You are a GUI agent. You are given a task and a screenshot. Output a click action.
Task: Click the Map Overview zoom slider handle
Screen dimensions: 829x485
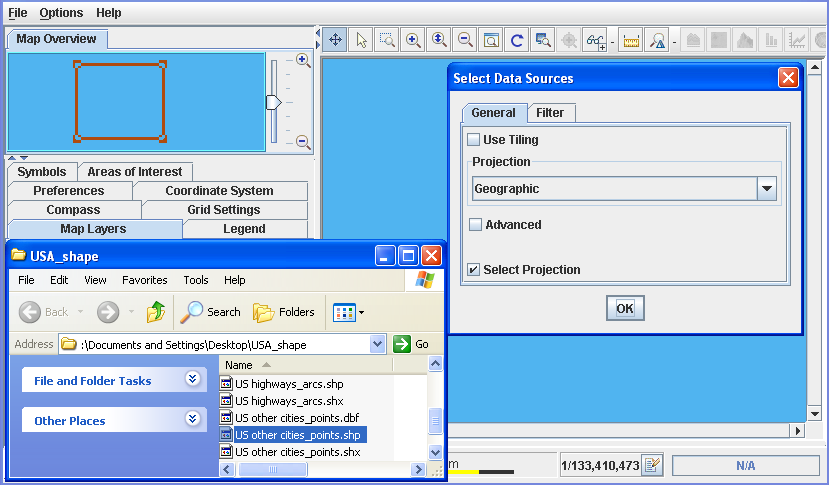pos(273,102)
